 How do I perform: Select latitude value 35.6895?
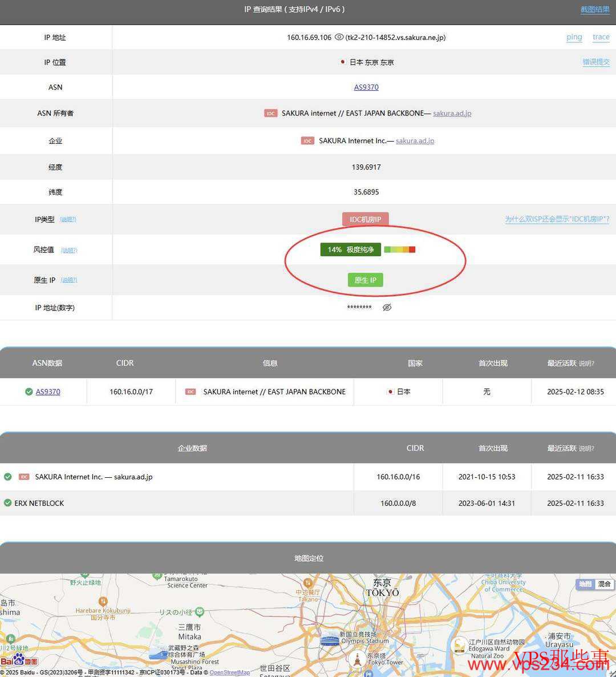click(x=366, y=192)
